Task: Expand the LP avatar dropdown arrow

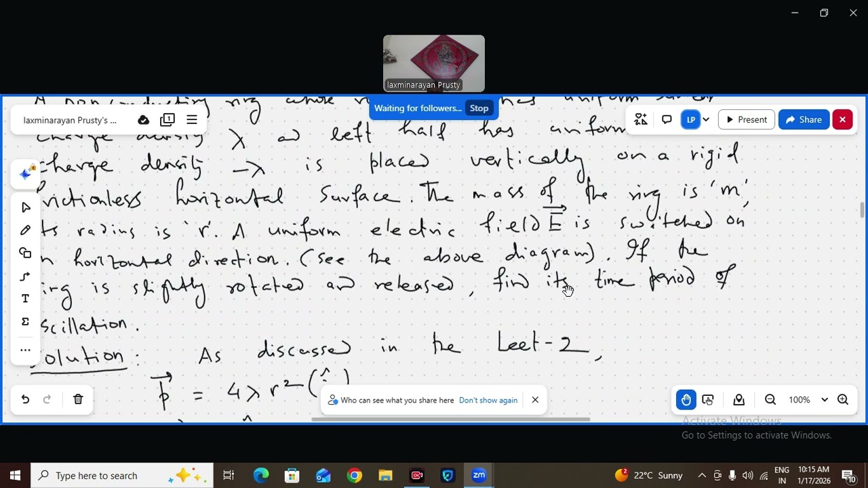Action: [x=706, y=120]
